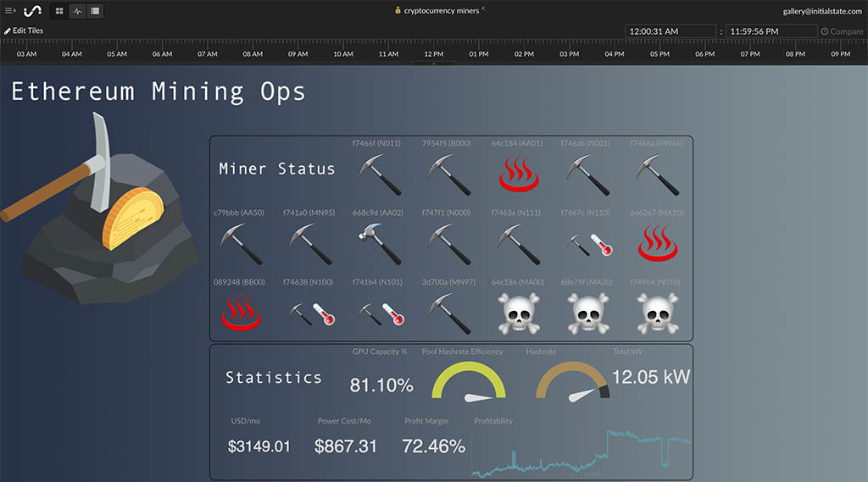The width and height of the screenshot is (868, 482).
Task: Click the end time field 11:59:56 PM
Action: click(x=771, y=31)
